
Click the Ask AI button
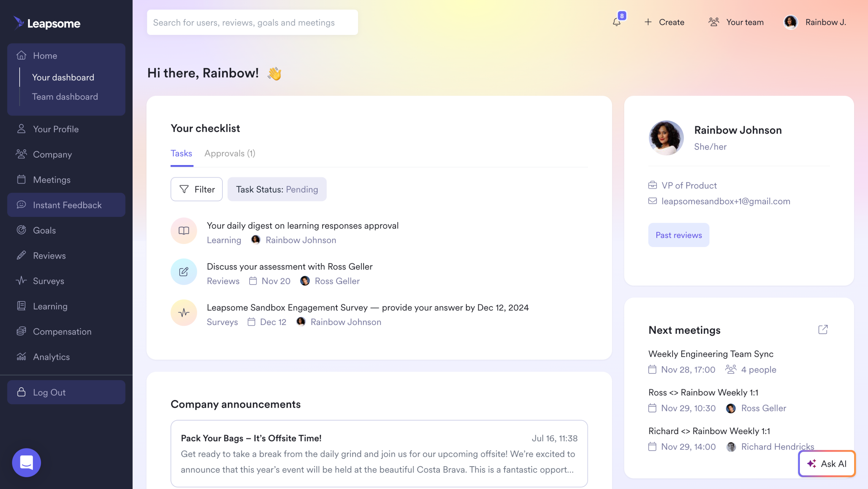pos(827,464)
